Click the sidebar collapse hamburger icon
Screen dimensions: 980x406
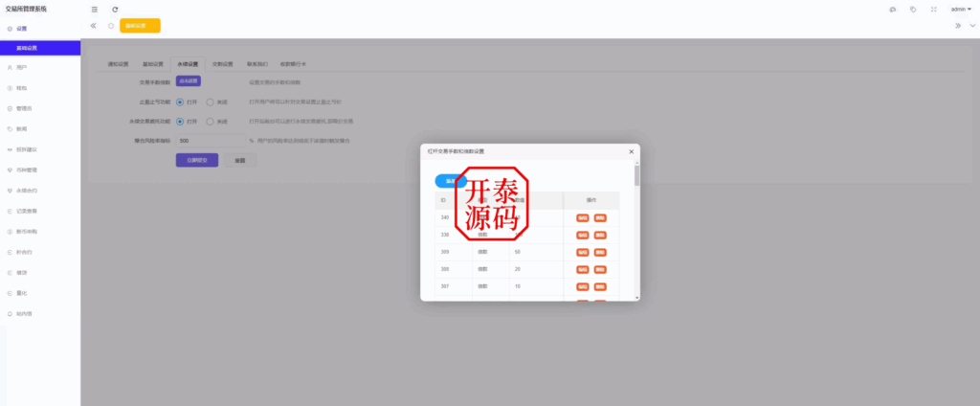(94, 9)
